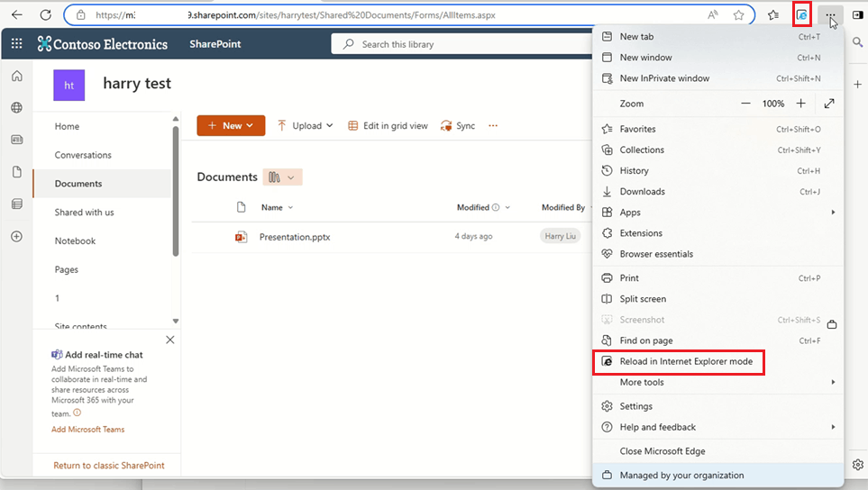This screenshot has width=868, height=490.
Task: Open the Edge settings and more menu
Action: (830, 15)
